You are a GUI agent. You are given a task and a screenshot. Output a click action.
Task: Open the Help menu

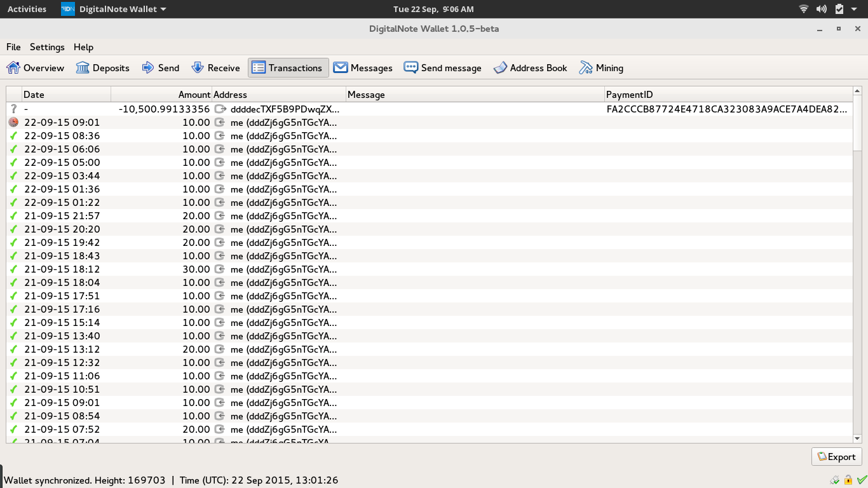coord(83,47)
